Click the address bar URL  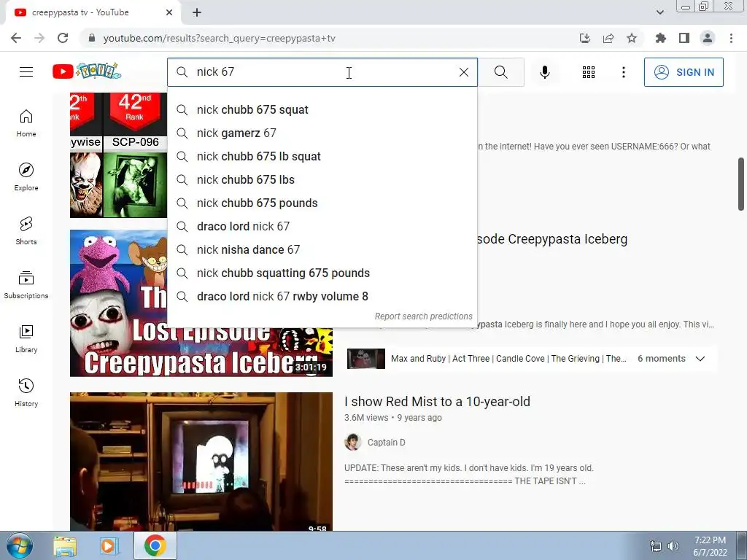point(219,38)
